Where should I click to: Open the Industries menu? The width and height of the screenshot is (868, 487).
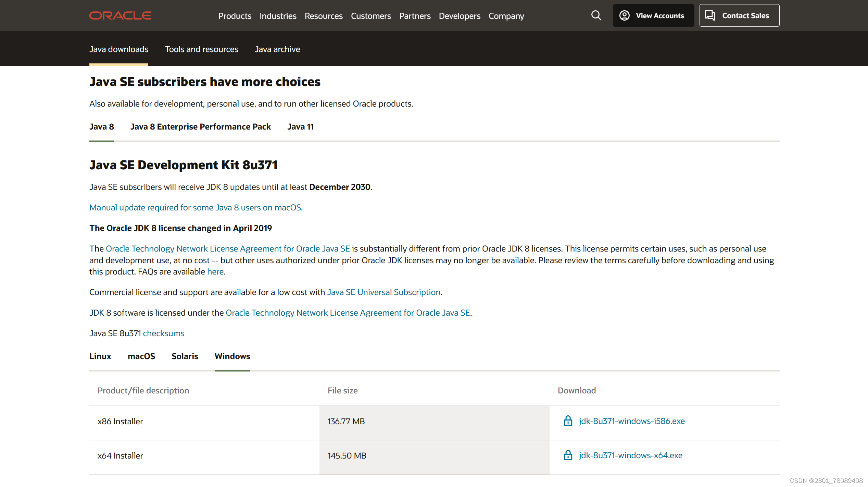click(x=278, y=16)
